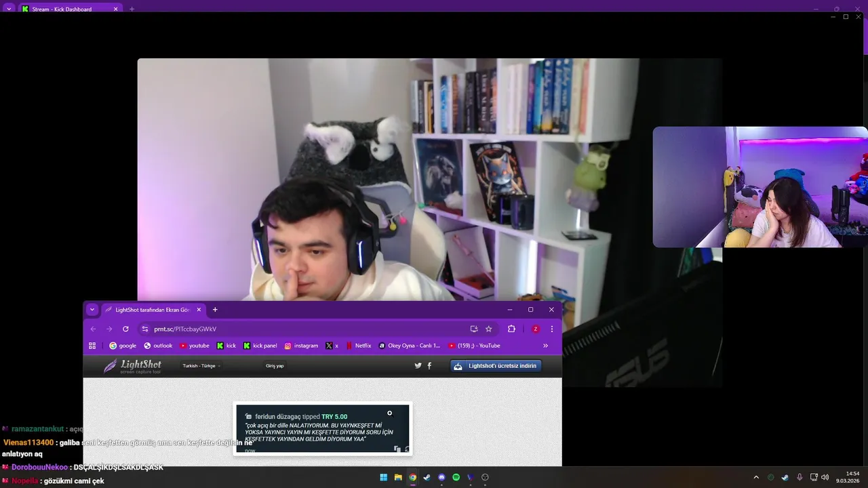This screenshot has height=488, width=868.
Task: Open tab search dropdown in LightShot browser window
Action: pos(93,310)
